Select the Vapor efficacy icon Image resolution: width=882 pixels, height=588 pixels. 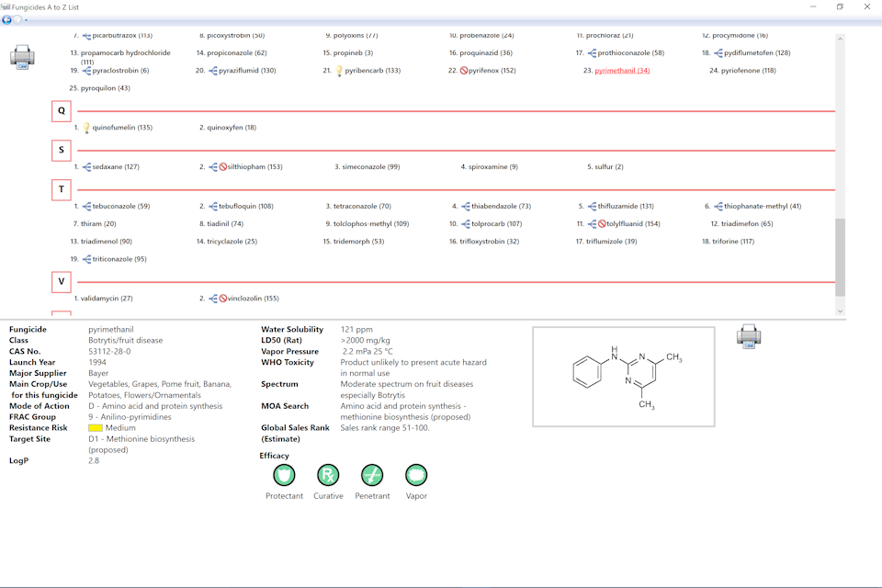pos(416,475)
